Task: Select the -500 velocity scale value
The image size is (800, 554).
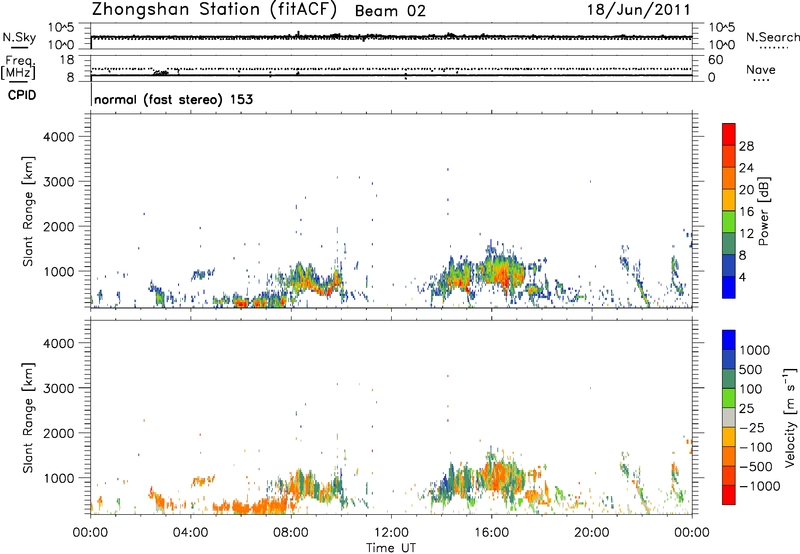Action: (x=756, y=467)
